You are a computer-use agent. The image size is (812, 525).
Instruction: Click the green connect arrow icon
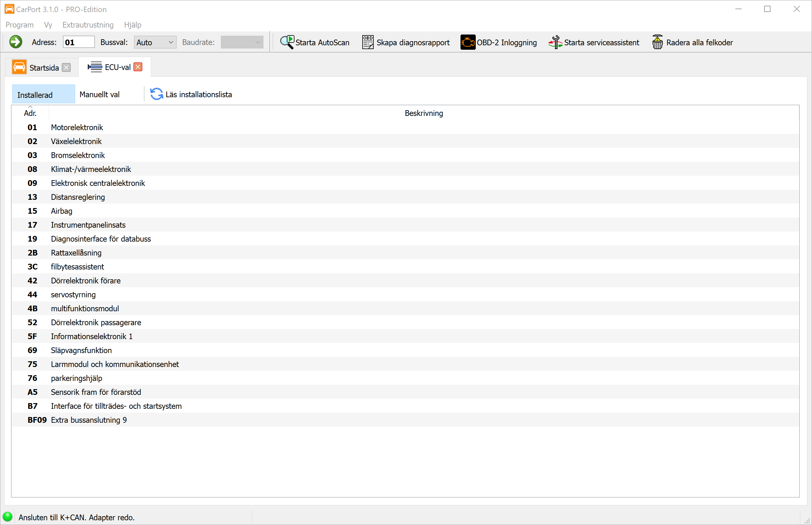tap(16, 42)
